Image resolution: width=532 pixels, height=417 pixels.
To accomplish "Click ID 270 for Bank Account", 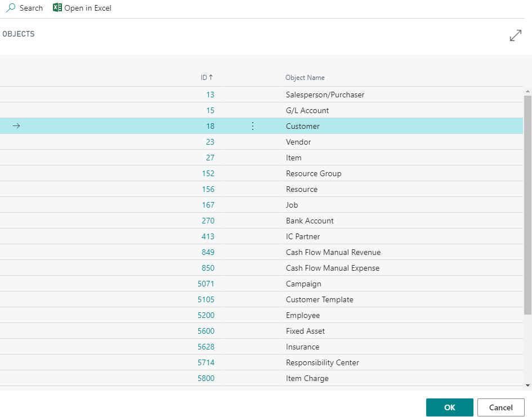I will coord(208,221).
